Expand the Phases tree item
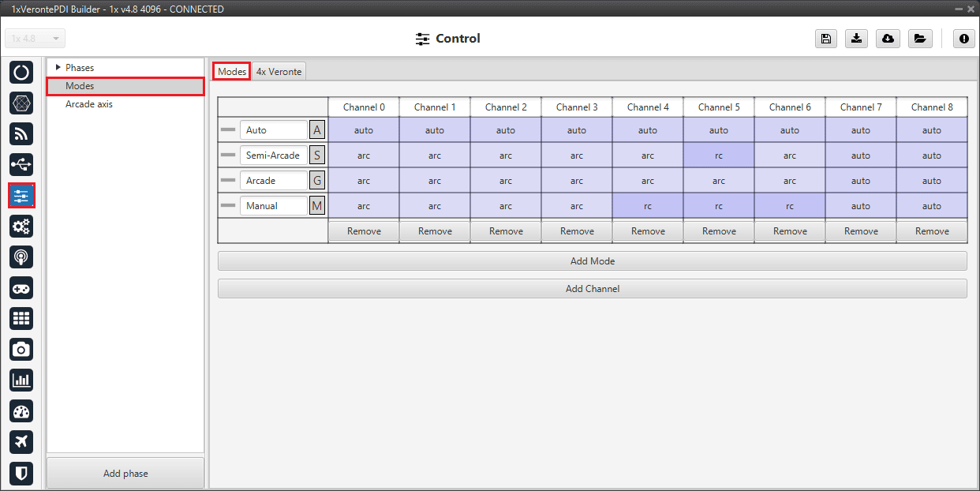Screen dimensions: 980x491 pos(58,68)
